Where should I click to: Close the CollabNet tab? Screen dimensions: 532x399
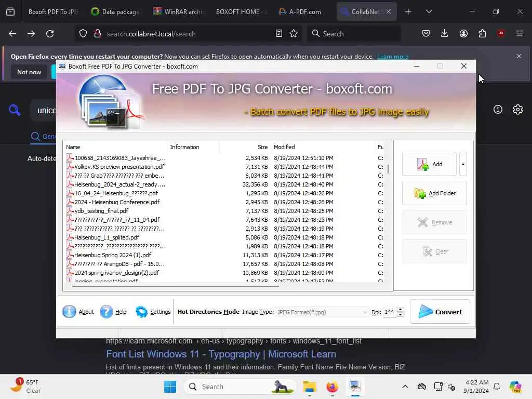(x=389, y=11)
